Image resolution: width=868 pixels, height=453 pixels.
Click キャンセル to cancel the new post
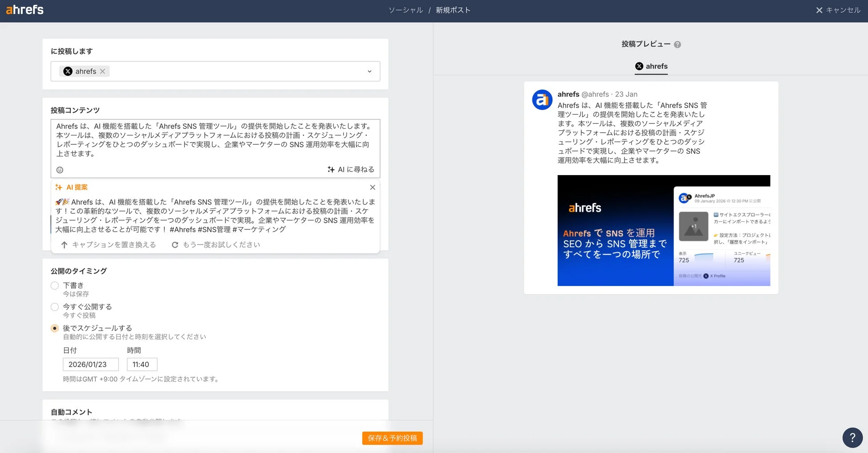[838, 9]
